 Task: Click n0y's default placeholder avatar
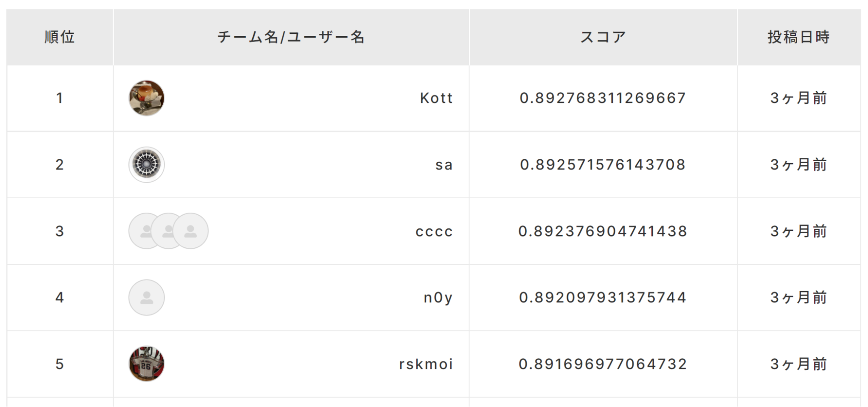pyautogui.click(x=147, y=297)
